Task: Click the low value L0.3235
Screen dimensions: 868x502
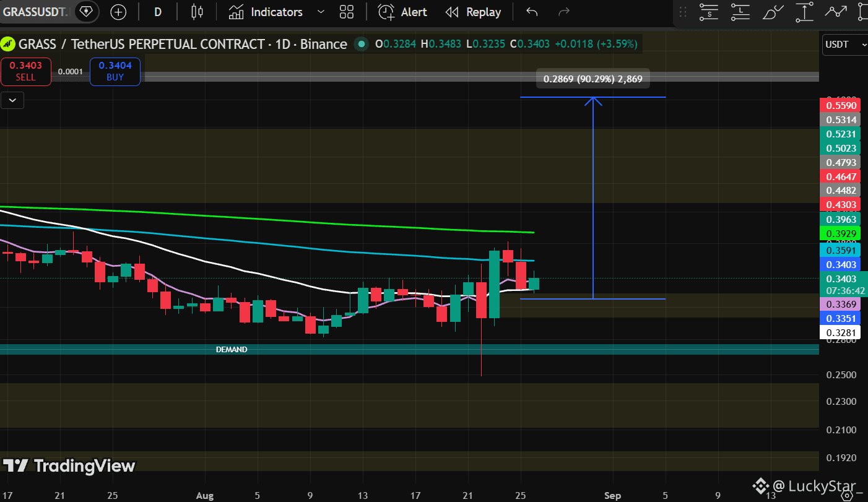Action: [x=485, y=44]
